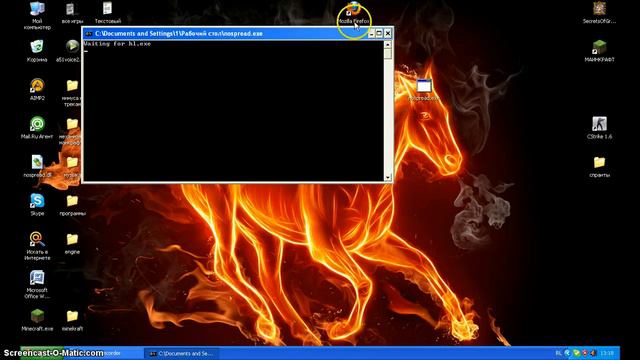Launch the МАЙНКРАФТ shortcut icon
The height and width of the screenshot is (360, 640).
599,47
